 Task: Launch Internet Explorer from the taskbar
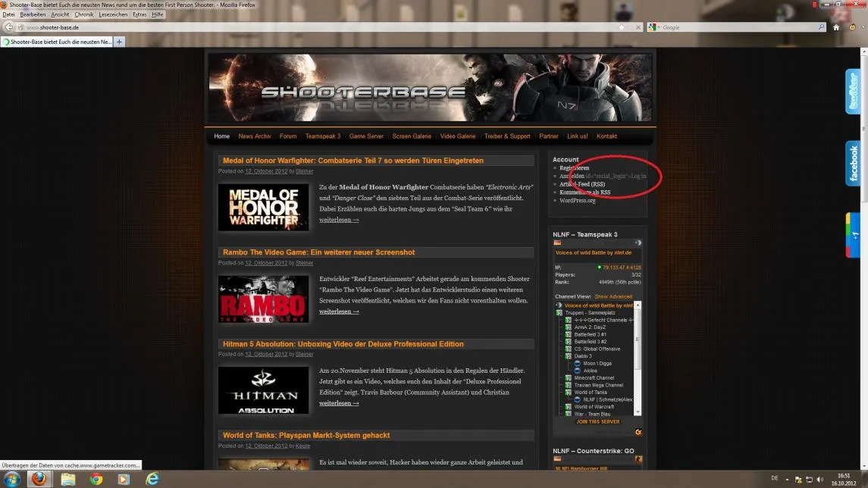tap(152, 479)
